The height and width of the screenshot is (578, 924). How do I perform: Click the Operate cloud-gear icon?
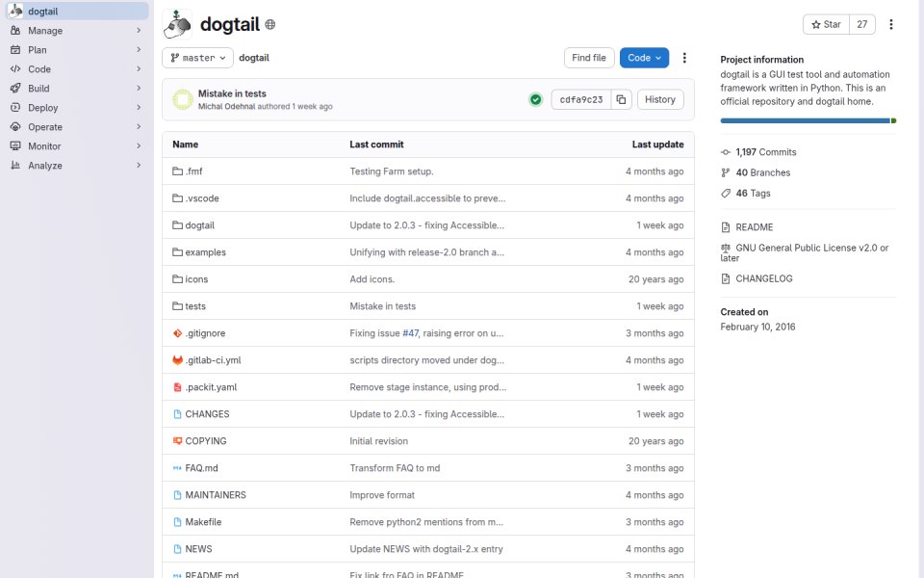click(x=15, y=127)
